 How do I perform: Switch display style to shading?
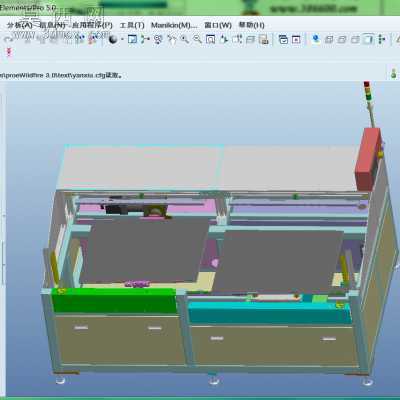[368, 40]
